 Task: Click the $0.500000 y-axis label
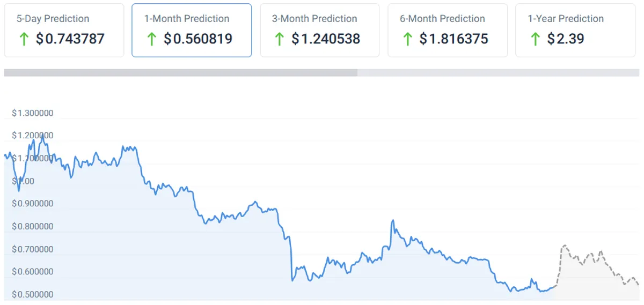click(x=33, y=294)
